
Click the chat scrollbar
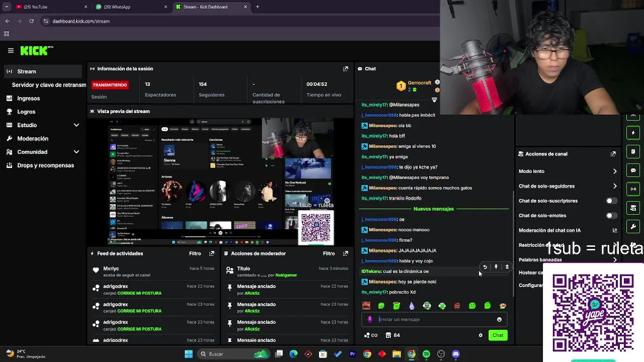pyautogui.click(x=513, y=244)
